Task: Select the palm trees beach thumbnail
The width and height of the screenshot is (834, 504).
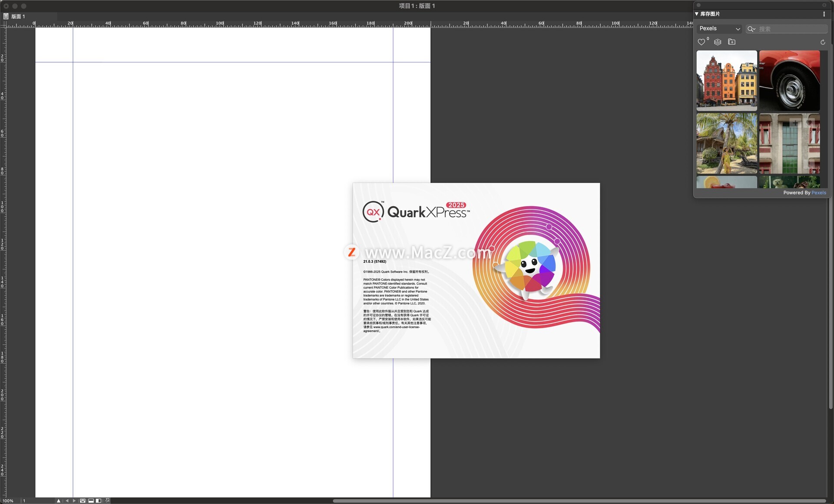Action: click(727, 143)
